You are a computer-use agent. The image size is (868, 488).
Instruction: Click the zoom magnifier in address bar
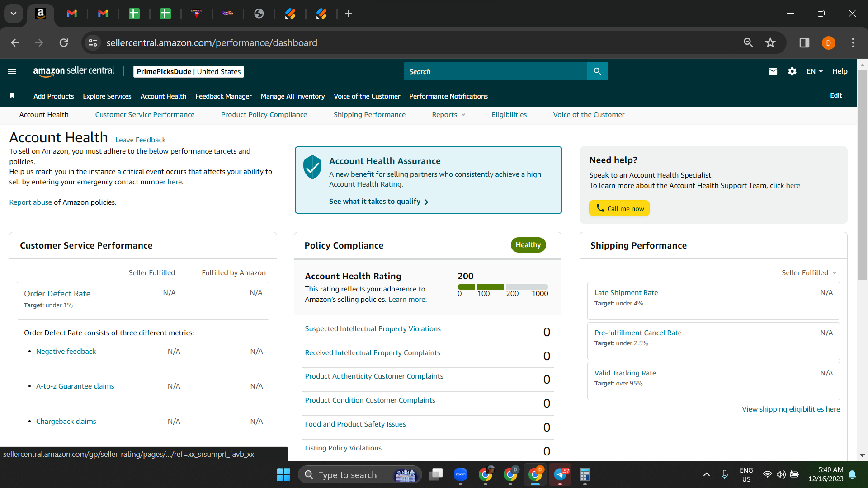point(749,43)
